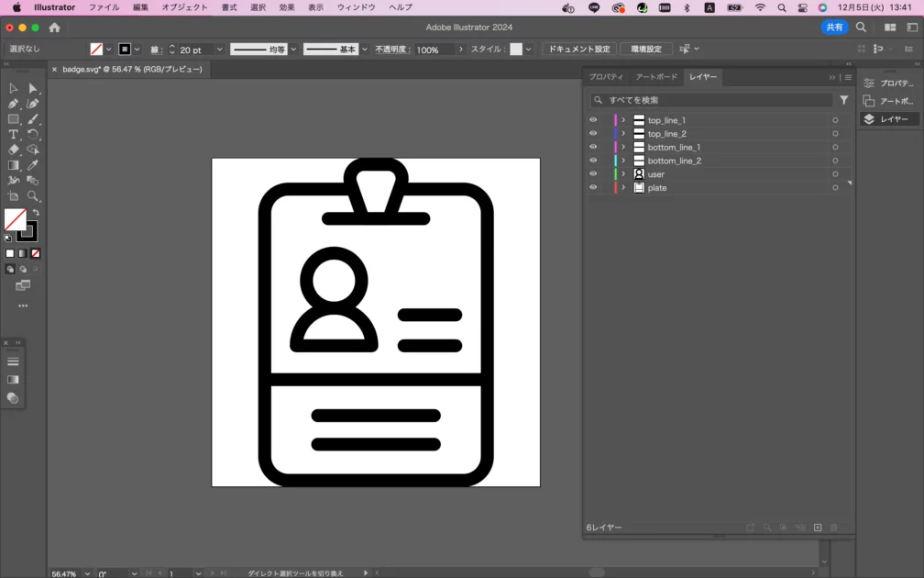Expand the bottom_line_1 layer
The width and height of the screenshot is (924, 578).
(x=623, y=148)
